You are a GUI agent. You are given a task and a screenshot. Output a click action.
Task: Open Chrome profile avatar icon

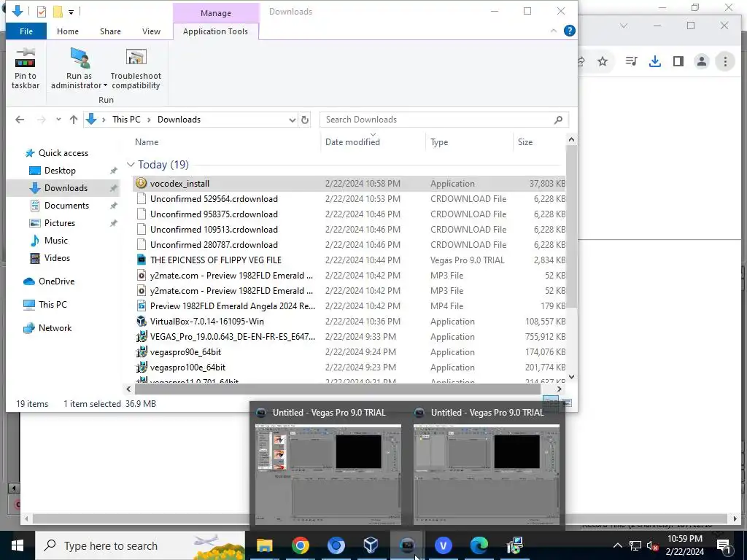pyautogui.click(x=702, y=61)
